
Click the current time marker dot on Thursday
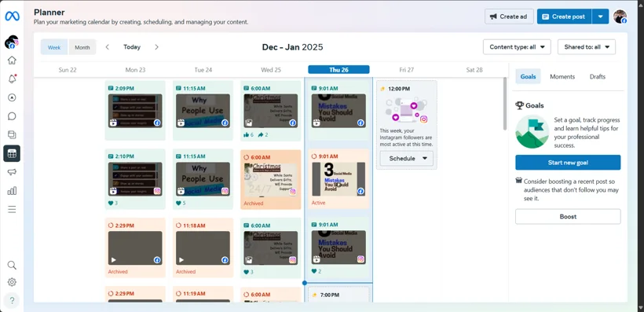(x=305, y=283)
